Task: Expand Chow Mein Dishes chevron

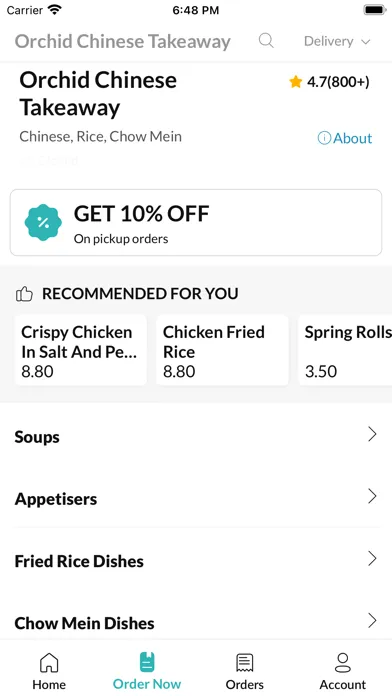Action: 372,621
